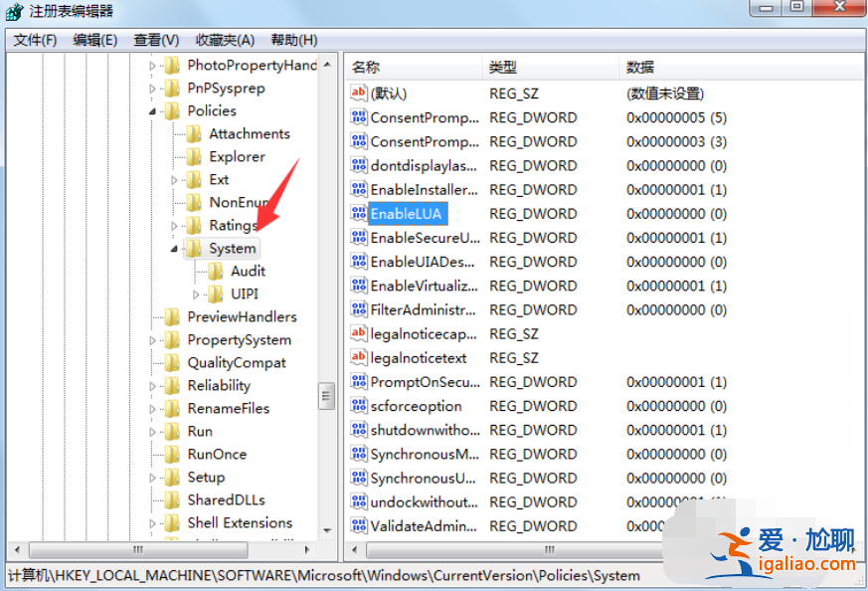Click the Audit key folder icon
Image resolution: width=868 pixels, height=591 pixels.
tap(217, 271)
